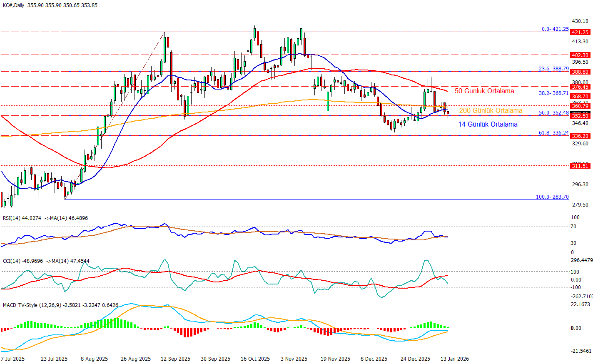
Task: Click the 0.0- 421.25 Fibonacci label
Action: (555, 29)
